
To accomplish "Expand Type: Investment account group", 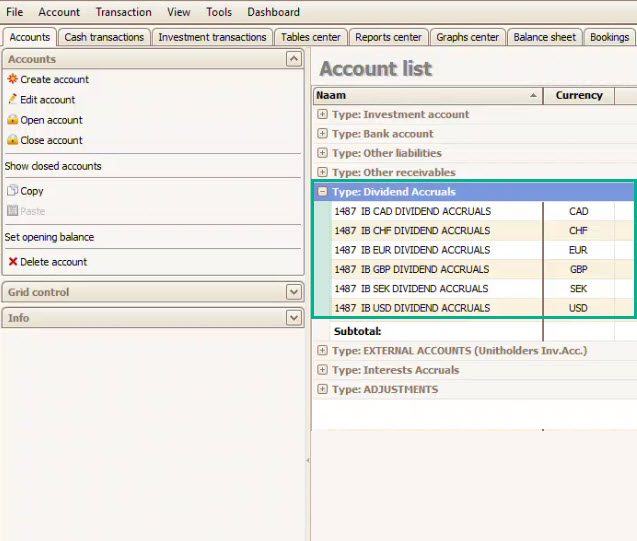I will coord(322,114).
